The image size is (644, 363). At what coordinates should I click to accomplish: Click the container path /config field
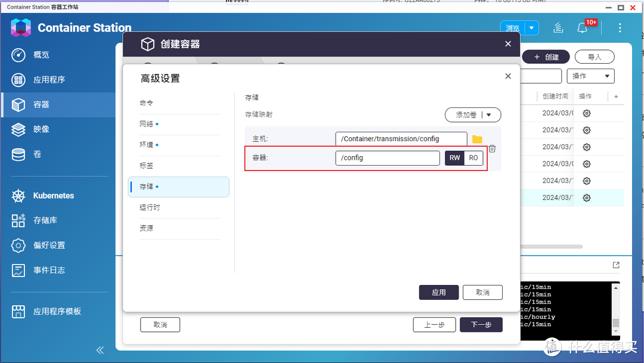(x=388, y=158)
